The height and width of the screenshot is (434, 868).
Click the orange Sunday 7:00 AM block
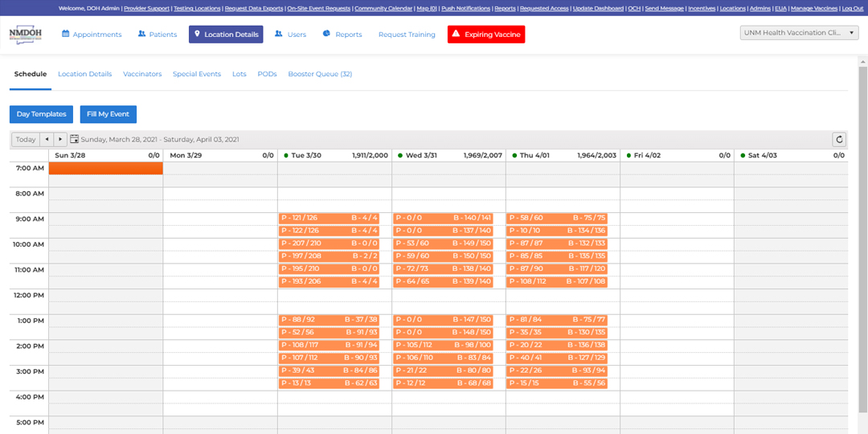(106, 168)
